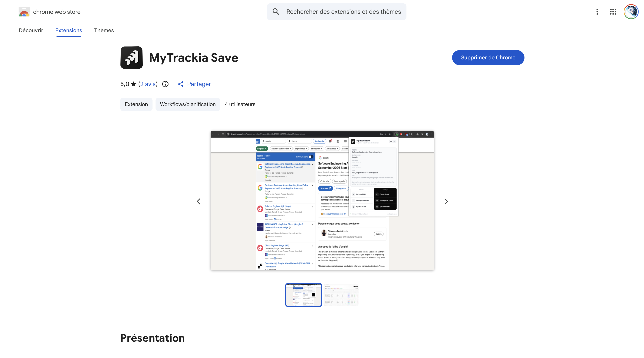This screenshot has width=644, height=358.
Task: Open the Workflows/planification category chip
Action: [x=188, y=104]
